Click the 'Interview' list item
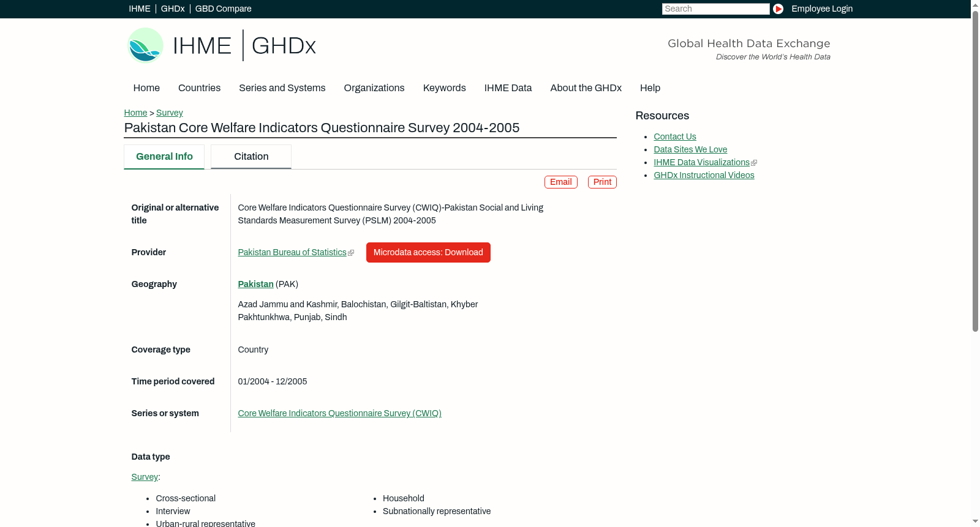Viewport: 980px width, 527px height. pyautogui.click(x=173, y=511)
